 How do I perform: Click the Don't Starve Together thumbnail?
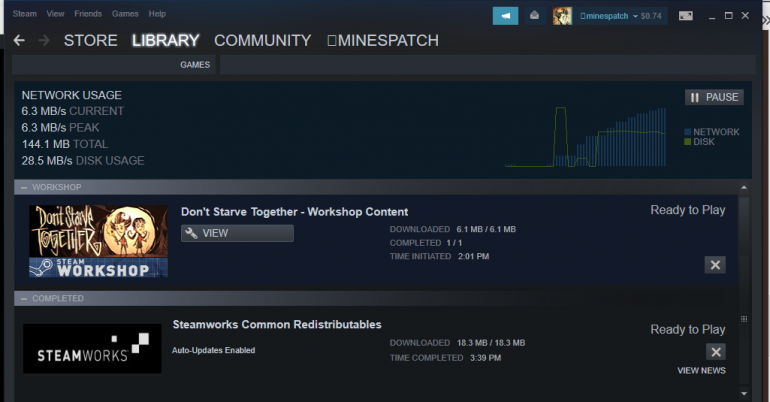[x=98, y=240]
